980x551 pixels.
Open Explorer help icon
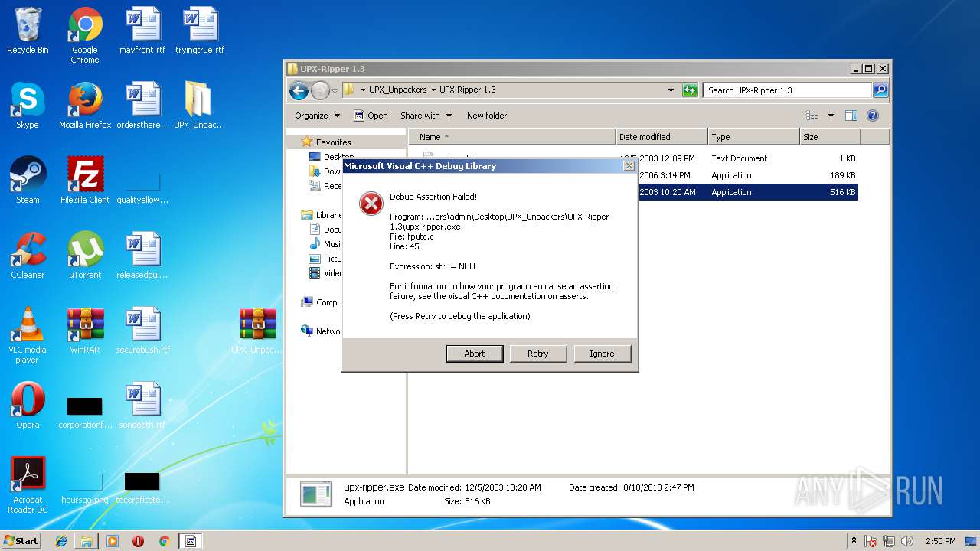pyautogui.click(x=872, y=116)
